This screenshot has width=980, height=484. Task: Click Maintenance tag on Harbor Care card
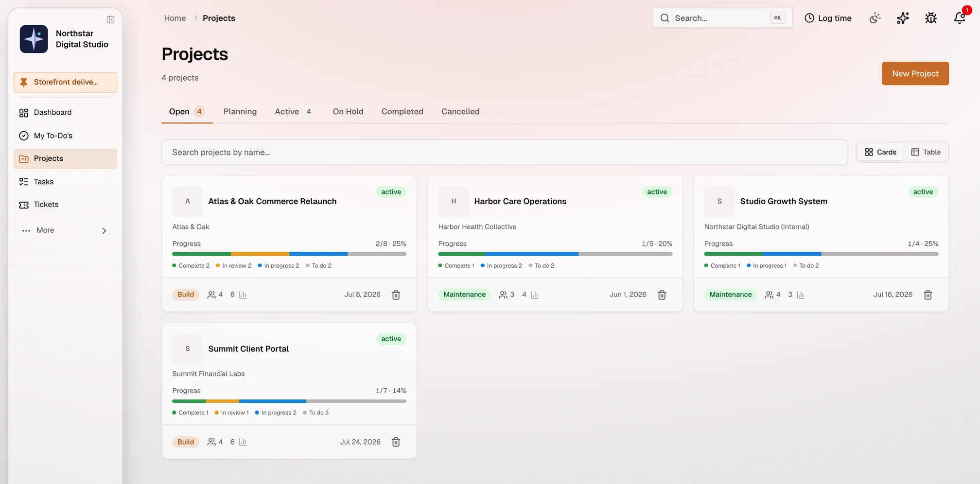coord(464,294)
